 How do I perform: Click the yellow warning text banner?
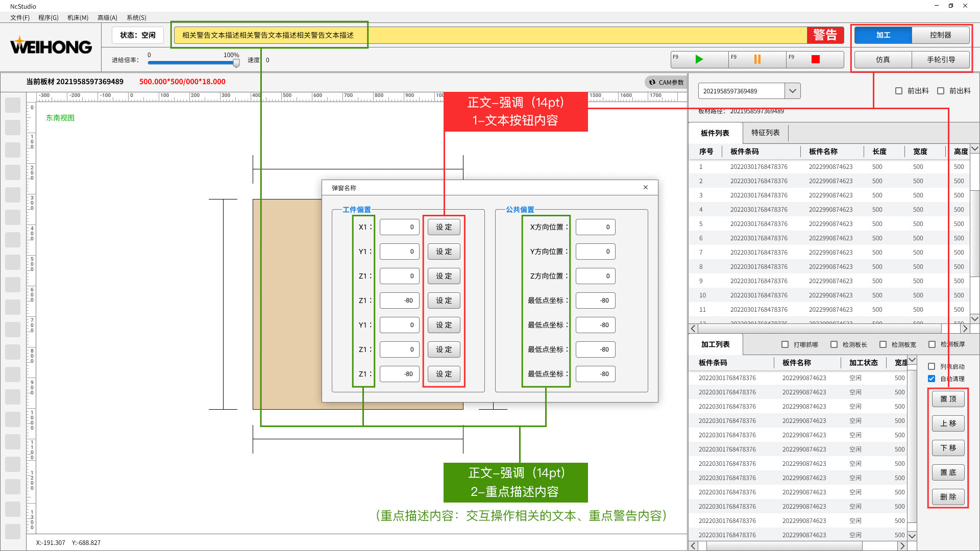(490, 35)
